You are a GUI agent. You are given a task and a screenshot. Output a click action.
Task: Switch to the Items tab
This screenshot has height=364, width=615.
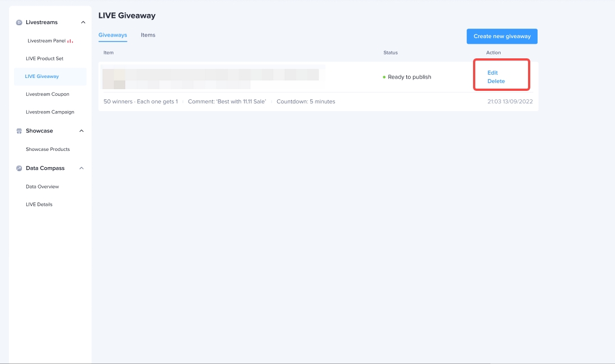[148, 35]
